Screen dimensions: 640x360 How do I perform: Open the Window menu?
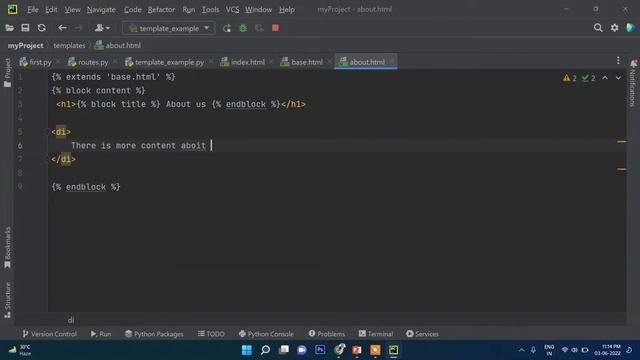(258, 9)
